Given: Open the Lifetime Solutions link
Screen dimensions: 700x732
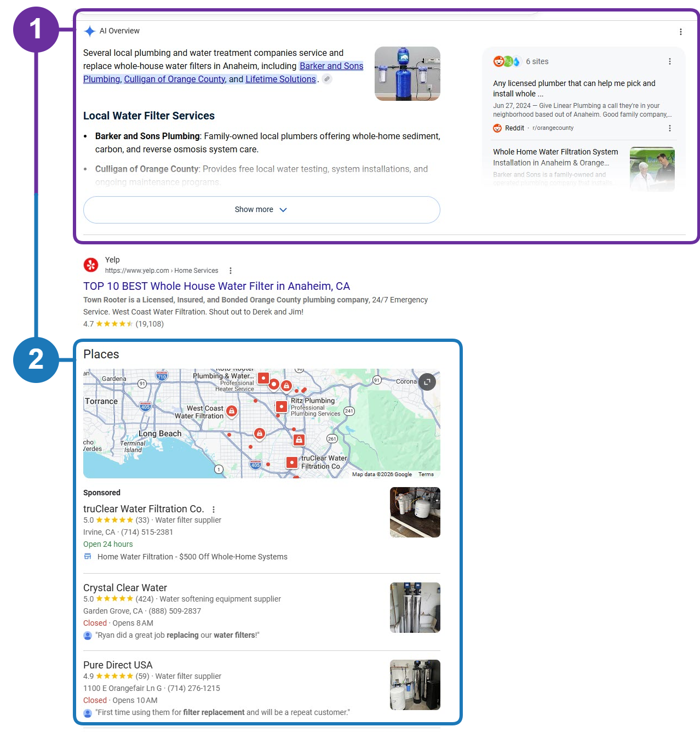Looking at the screenshot, I should pyautogui.click(x=280, y=79).
